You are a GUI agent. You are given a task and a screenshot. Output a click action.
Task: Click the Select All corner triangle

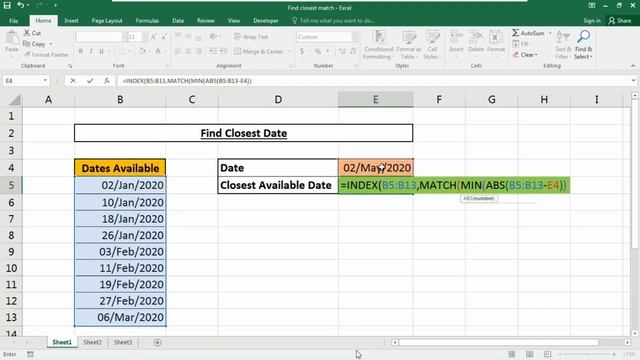point(14,100)
